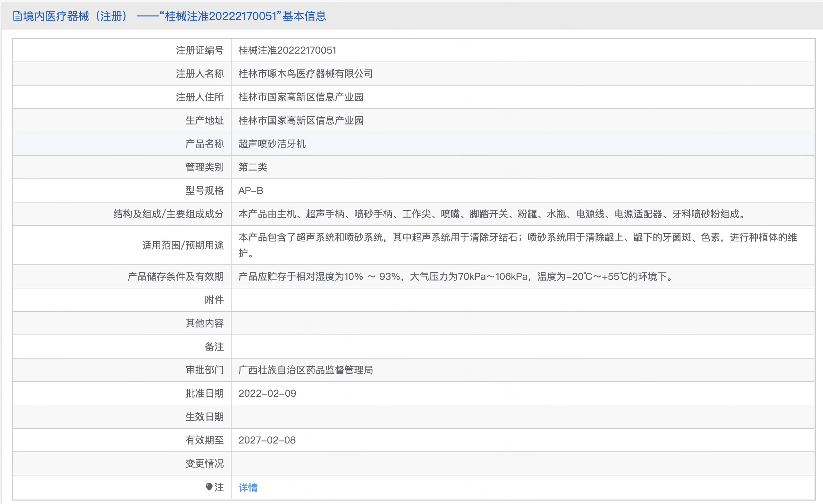Image resolution: width=823 pixels, height=504 pixels.
Task: Open the 详情 link
Action: point(248,487)
